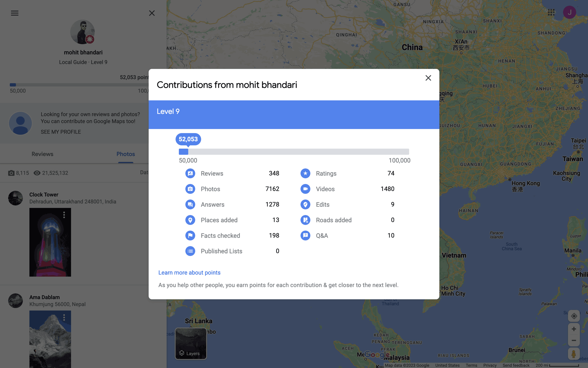
Task: Switch to the Reviews tab
Action: [x=42, y=154]
